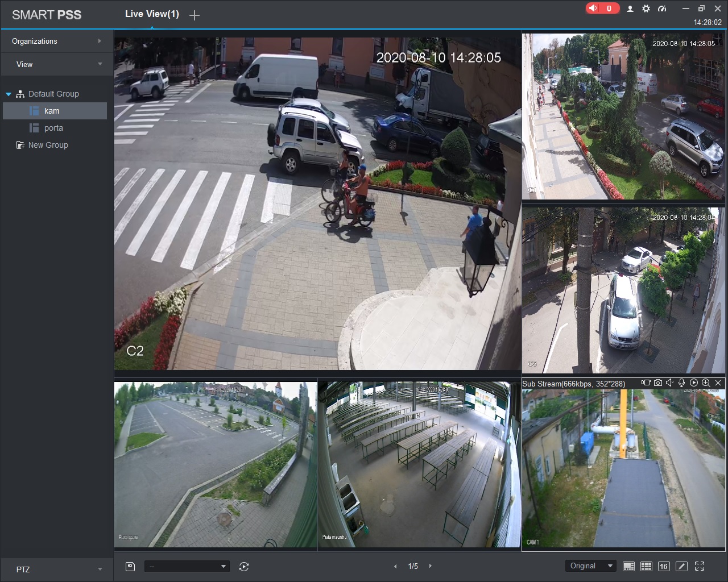Close the CAM1 sub stream video

coord(718,383)
